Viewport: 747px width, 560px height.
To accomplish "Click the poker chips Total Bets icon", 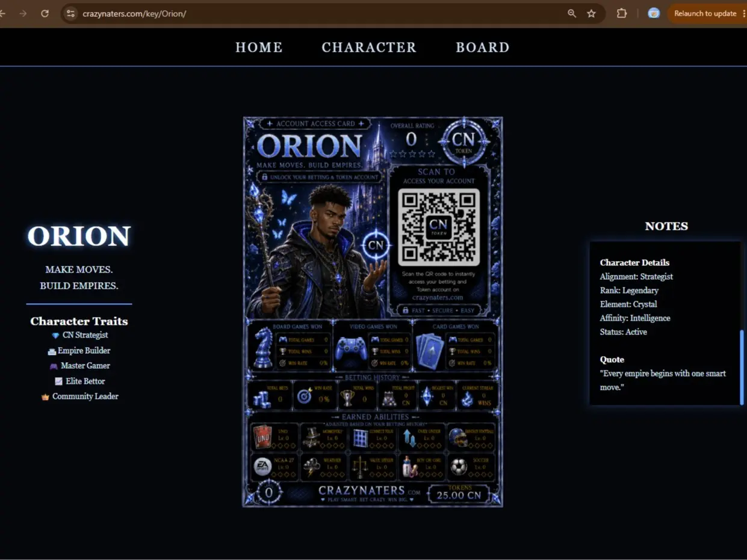I will 261,399.
